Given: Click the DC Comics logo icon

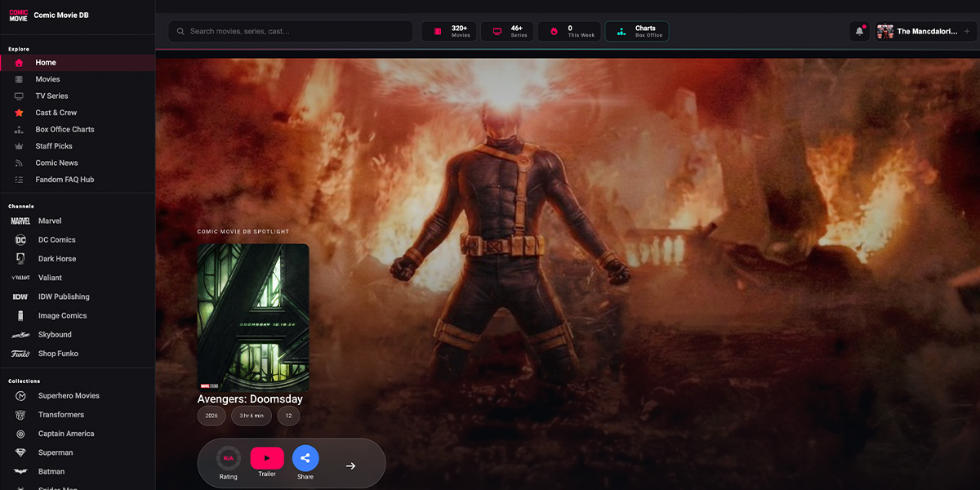Looking at the screenshot, I should pos(20,240).
